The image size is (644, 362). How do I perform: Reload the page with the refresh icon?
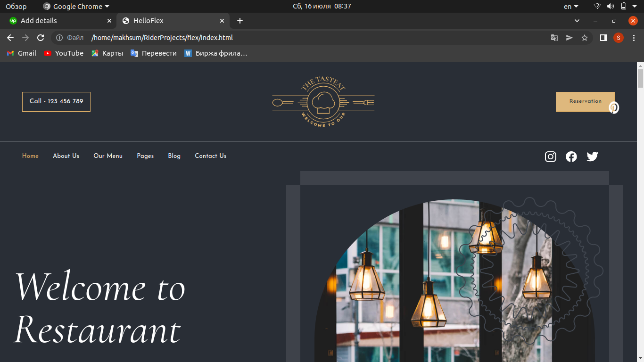pyautogui.click(x=41, y=38)
